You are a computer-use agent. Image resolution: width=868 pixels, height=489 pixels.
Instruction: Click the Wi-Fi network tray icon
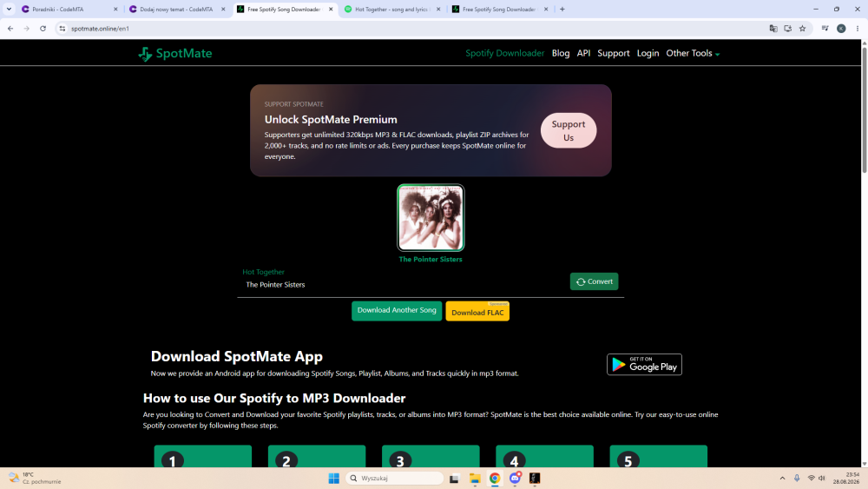pyautogui.click(x=811, y=479)
